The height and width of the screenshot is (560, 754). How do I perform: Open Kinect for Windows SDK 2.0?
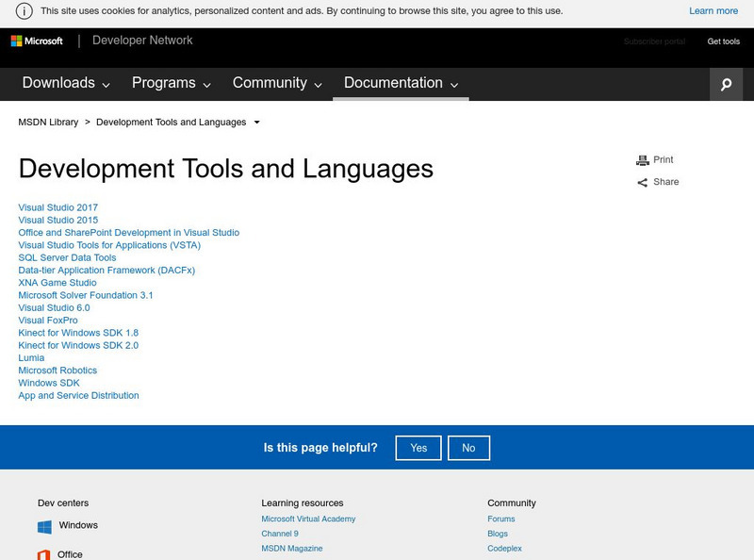(78, 345)
